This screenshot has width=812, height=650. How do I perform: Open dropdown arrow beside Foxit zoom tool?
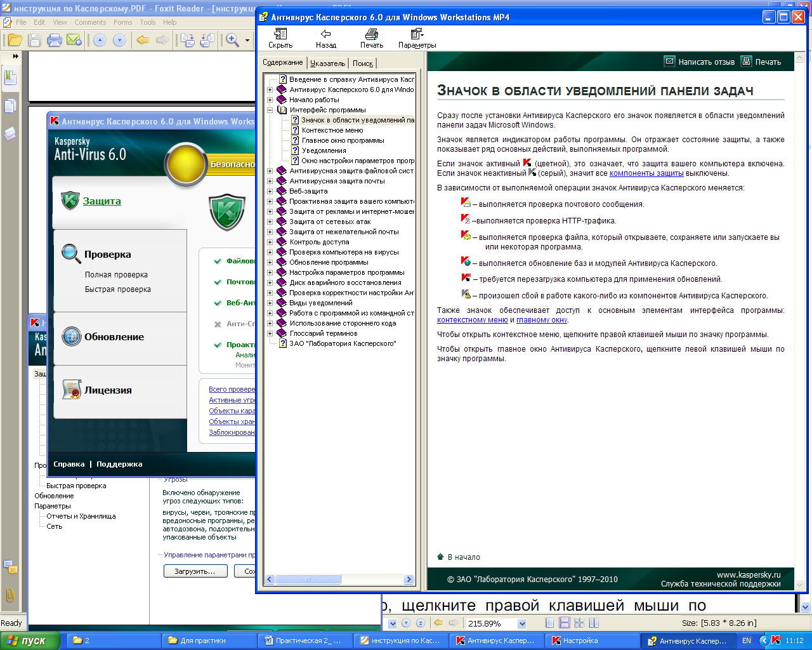(x=247, y=41)
